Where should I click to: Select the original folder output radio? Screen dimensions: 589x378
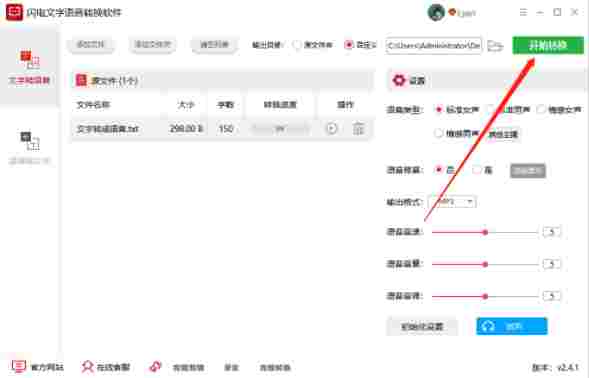coord(297,45)
